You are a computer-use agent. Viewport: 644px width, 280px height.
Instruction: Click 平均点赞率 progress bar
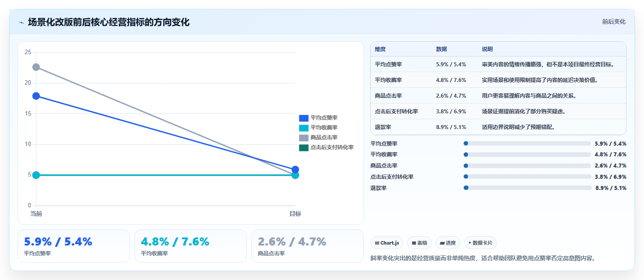(527, 143)
